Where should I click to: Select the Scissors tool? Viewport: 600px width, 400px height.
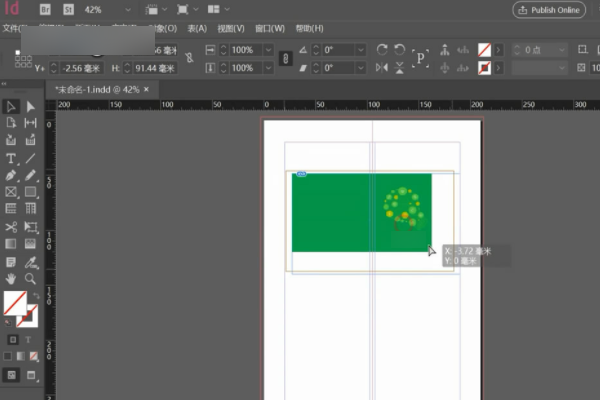point(11,226)
